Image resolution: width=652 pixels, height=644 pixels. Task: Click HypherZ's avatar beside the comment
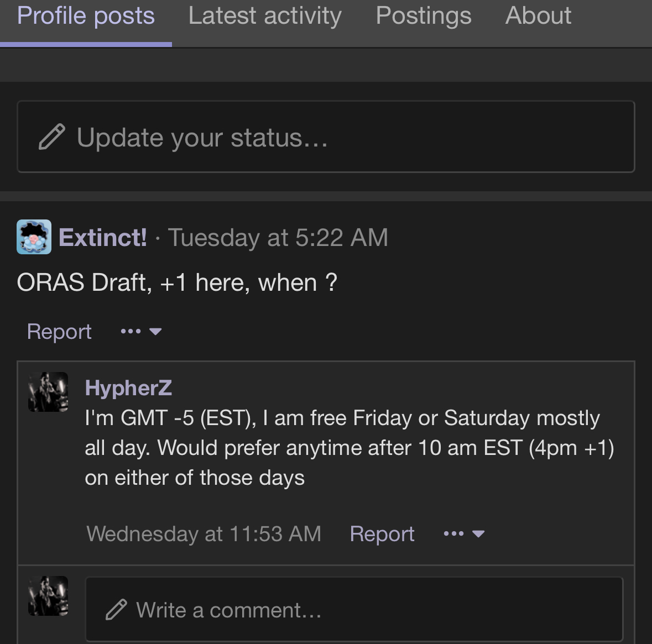(48, 392)
